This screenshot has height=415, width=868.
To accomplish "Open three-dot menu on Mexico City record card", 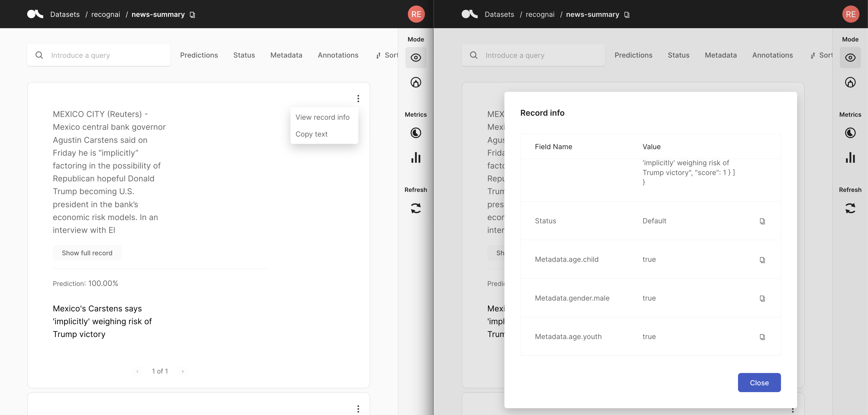I will pyautogui.click(x=358, y=98).
